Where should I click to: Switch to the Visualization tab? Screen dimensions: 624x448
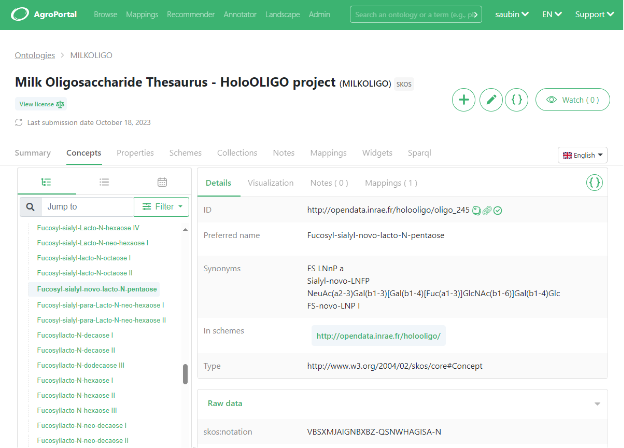(x=270, y=183)
